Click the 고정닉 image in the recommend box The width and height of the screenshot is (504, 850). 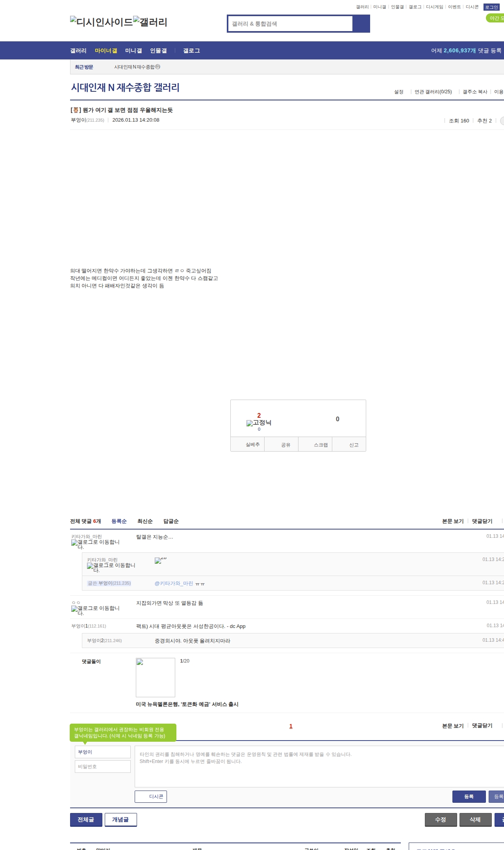259,423
